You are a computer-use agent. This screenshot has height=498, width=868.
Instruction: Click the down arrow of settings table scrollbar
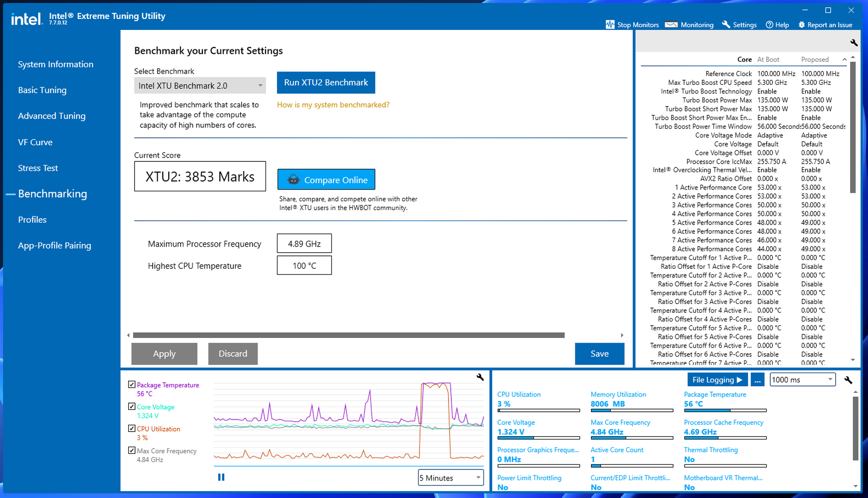853,360
